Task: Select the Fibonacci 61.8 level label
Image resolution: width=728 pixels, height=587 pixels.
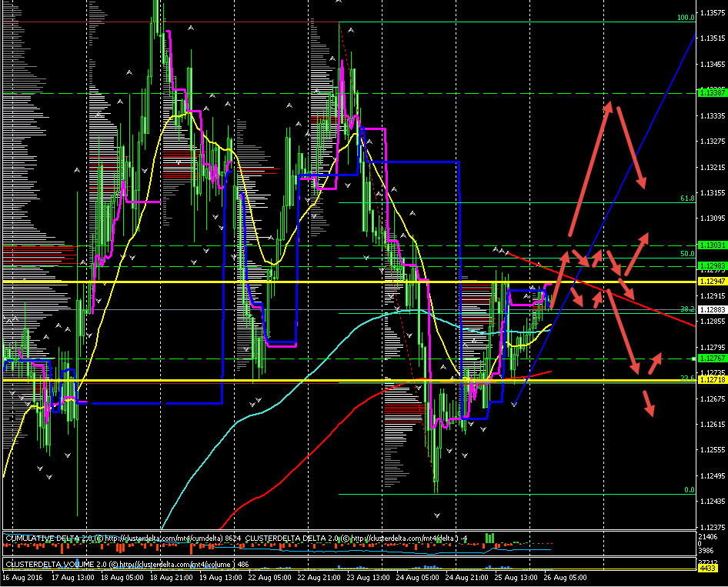Action: 688,198
